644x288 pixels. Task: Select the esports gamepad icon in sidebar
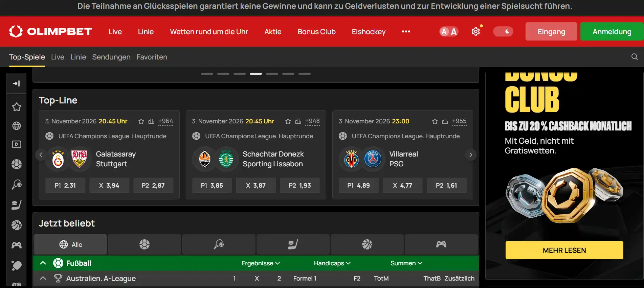coord(17,245)
